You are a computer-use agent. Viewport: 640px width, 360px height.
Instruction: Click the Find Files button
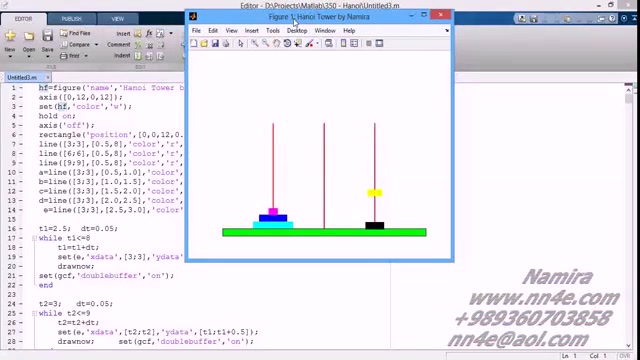[76, 33]
